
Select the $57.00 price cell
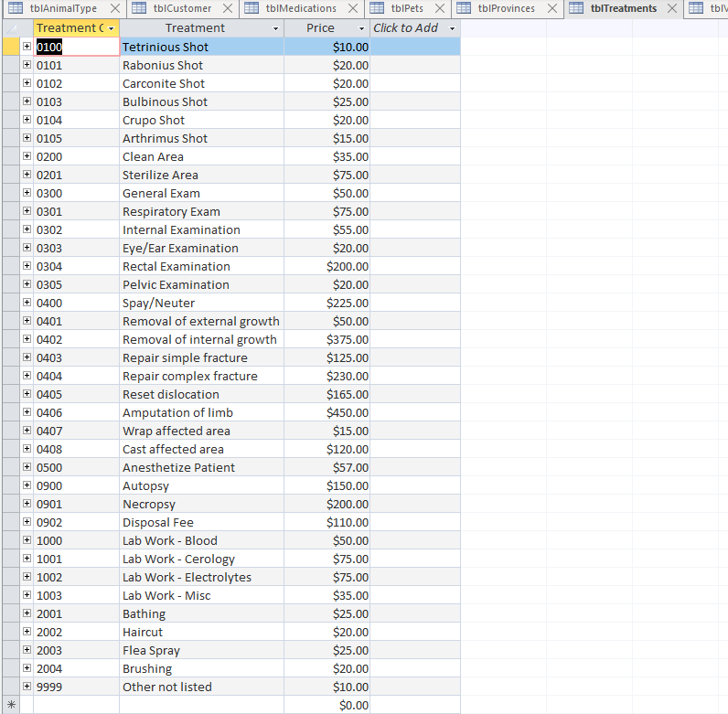(327, 467)
